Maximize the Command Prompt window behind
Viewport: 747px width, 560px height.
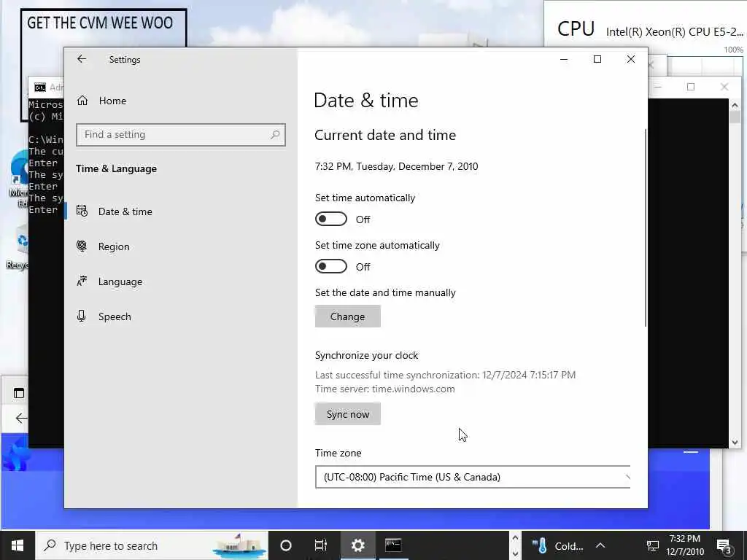point(691,87)
